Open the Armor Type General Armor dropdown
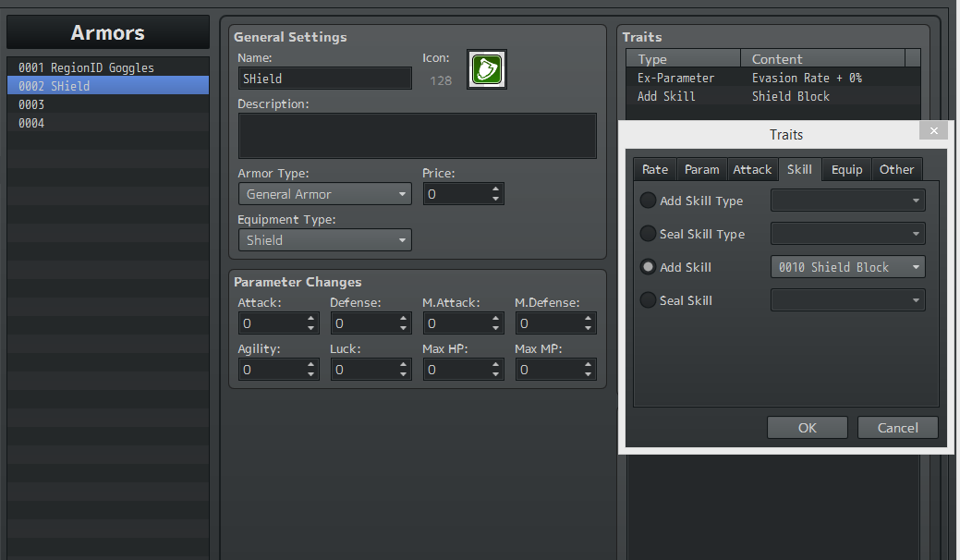The image size is (960, 560). pos(325,194)
